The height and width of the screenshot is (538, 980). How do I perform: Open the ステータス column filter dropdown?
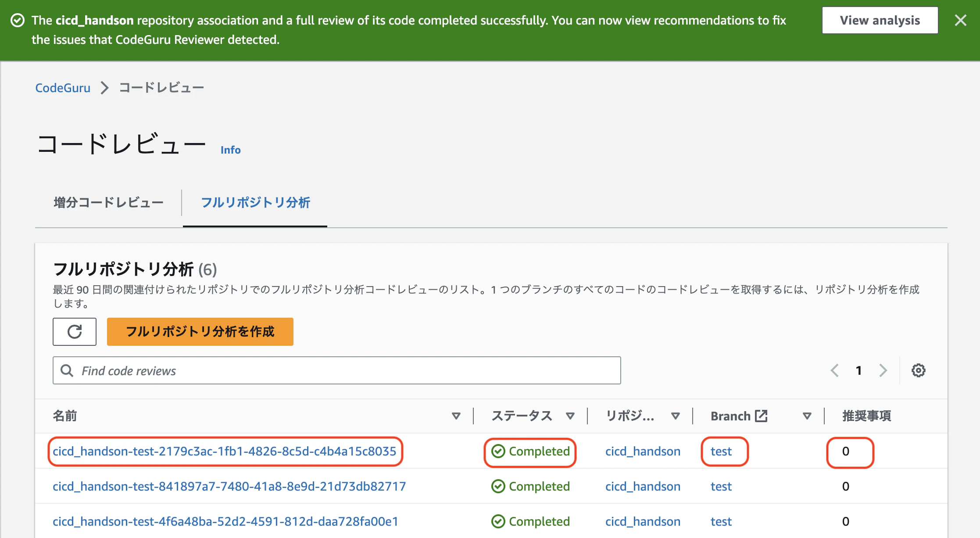click(570, 416)
